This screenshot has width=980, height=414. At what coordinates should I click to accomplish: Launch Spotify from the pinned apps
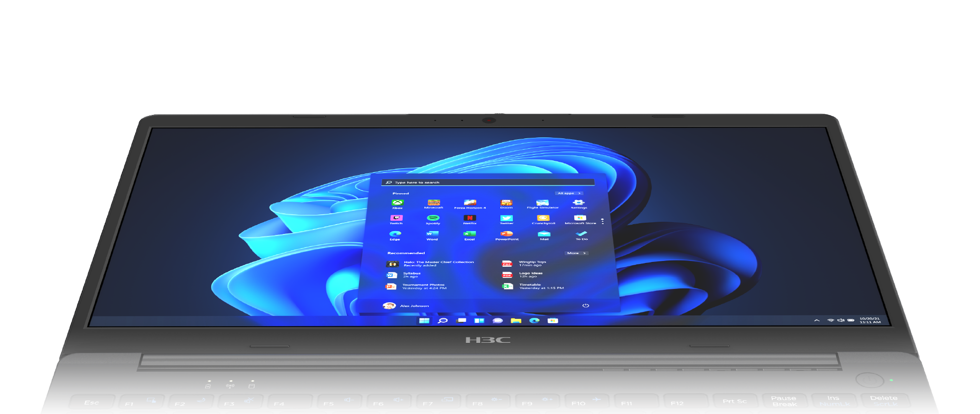pos(433,219)
